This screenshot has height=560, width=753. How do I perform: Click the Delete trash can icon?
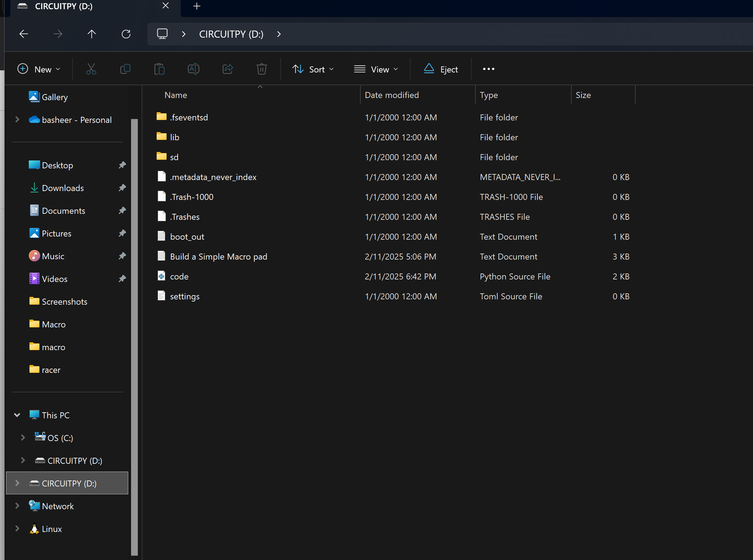coord(262,69)
